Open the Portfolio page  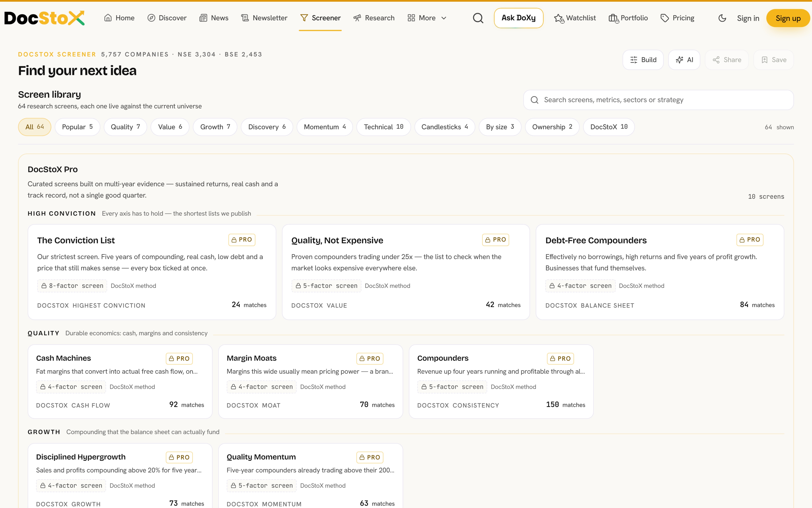(628, 18)
